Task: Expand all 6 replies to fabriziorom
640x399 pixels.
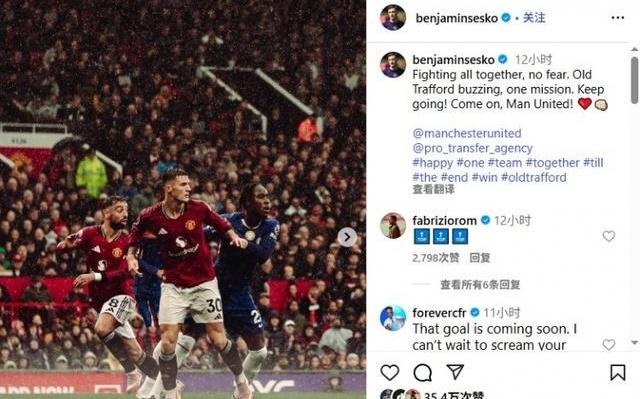Action: 480,284
